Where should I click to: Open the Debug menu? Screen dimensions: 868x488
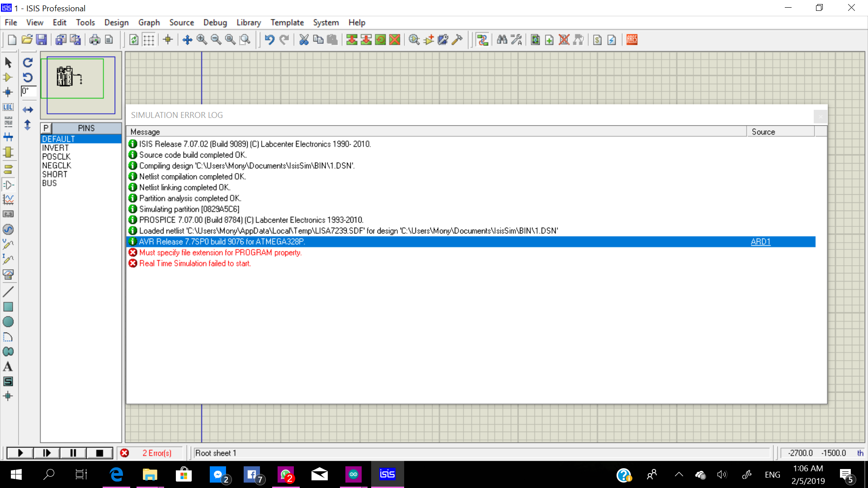(x=215, y=23)
